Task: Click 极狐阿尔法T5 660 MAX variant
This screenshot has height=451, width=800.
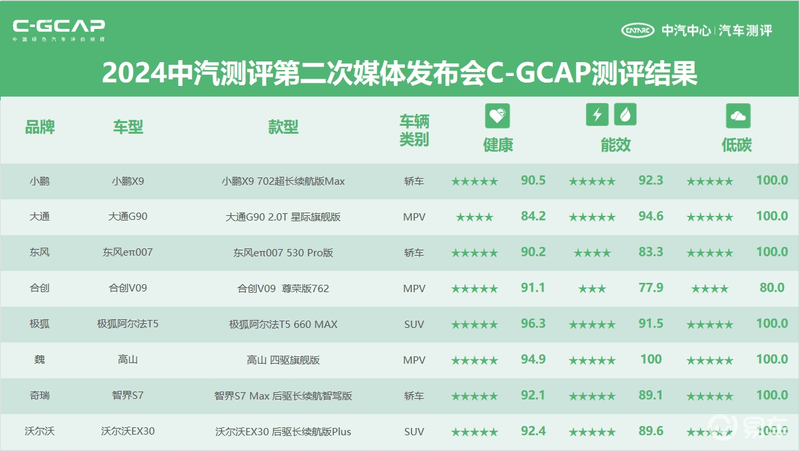Action: (x=283, y=324)
